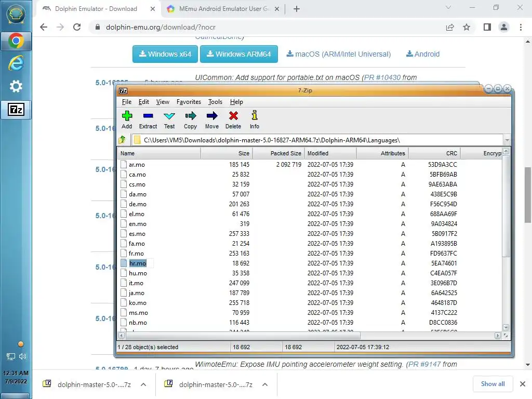Download the Windows x64 build
Screen dimensions: 532x399
coord(165,54)
